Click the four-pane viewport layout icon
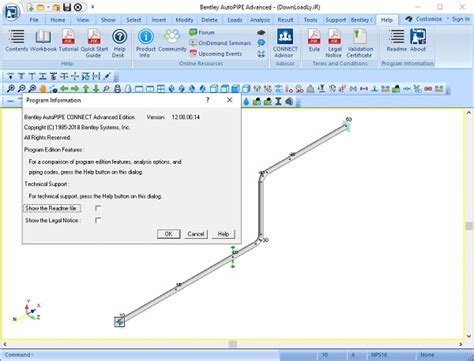Viewport: 474px width, 361px height. [161, 89]
